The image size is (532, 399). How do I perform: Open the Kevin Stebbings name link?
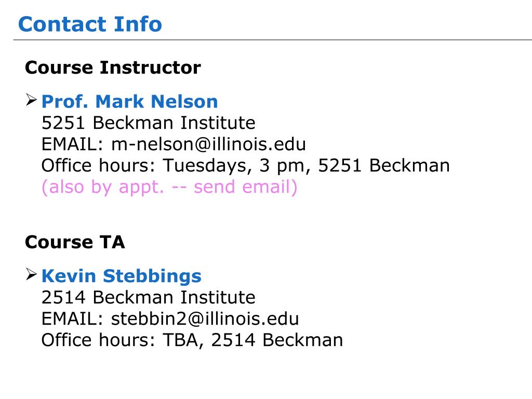click(x=122, y=276)
